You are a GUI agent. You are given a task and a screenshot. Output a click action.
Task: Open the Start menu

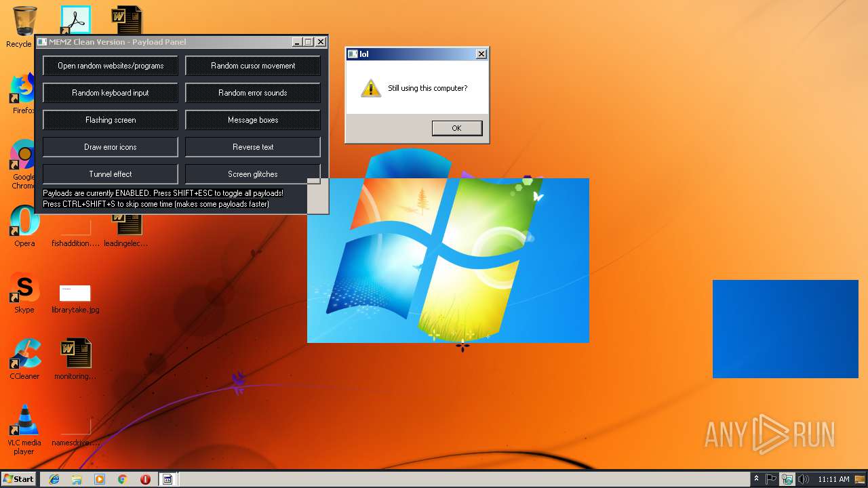19,479
